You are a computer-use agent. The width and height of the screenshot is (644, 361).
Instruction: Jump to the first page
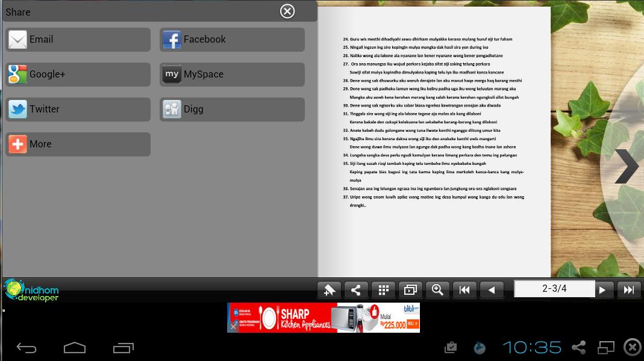click(x=464, y=290)
